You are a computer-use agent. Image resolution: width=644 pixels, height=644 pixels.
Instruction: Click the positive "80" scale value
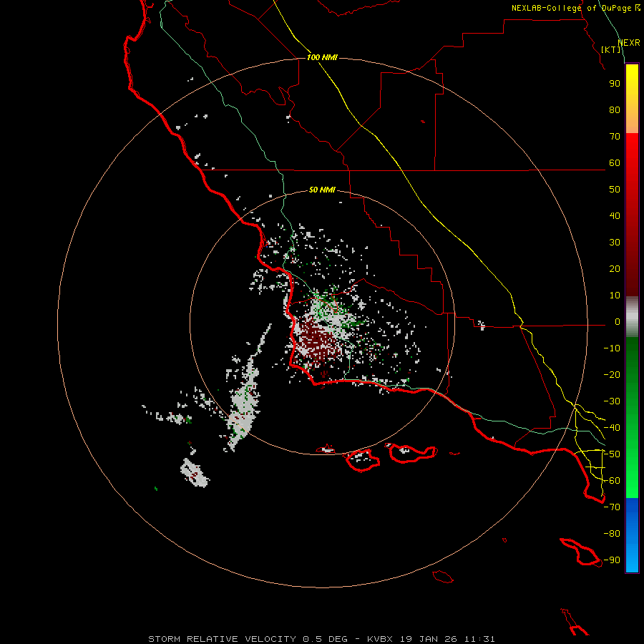click(x=615, y=109)
